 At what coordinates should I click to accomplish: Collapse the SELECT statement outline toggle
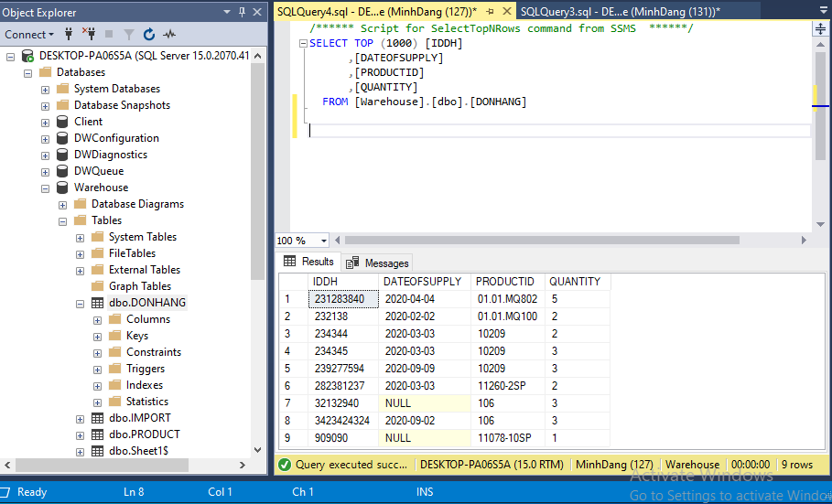click(x=303, y=44)
